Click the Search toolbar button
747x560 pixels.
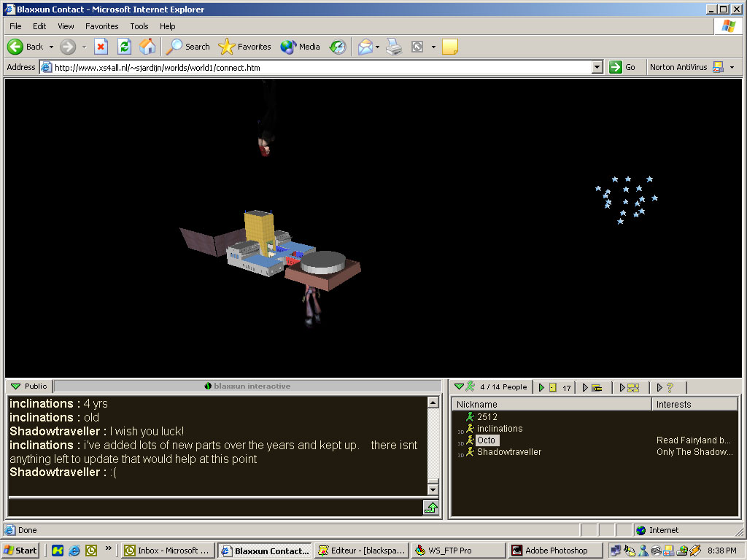(x=188, y=47)
